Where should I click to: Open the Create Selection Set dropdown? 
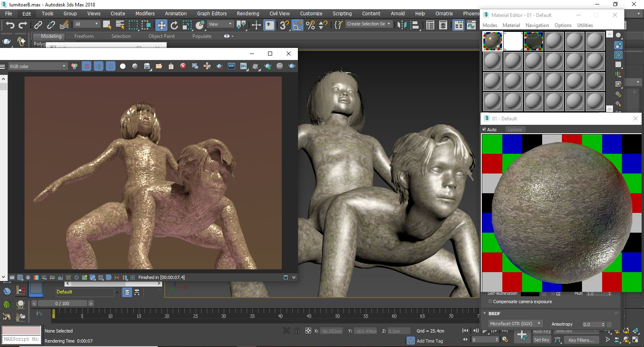(369, 24)
